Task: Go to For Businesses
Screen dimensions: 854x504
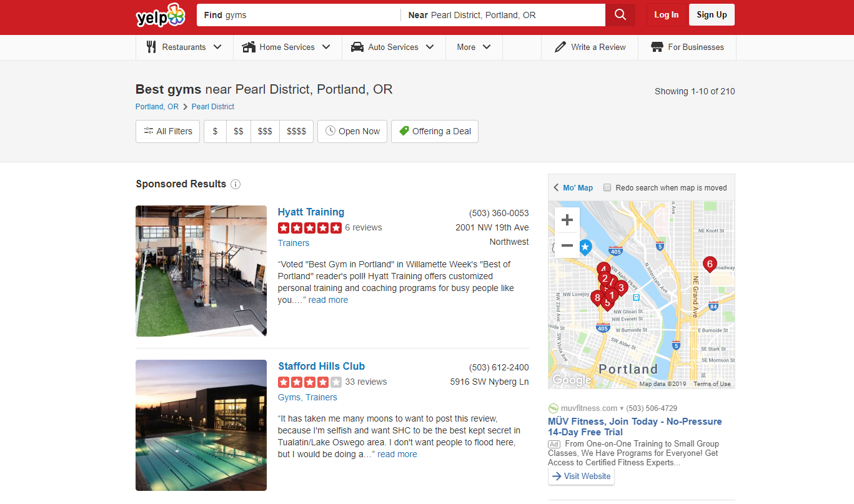Action: [687, 47]
